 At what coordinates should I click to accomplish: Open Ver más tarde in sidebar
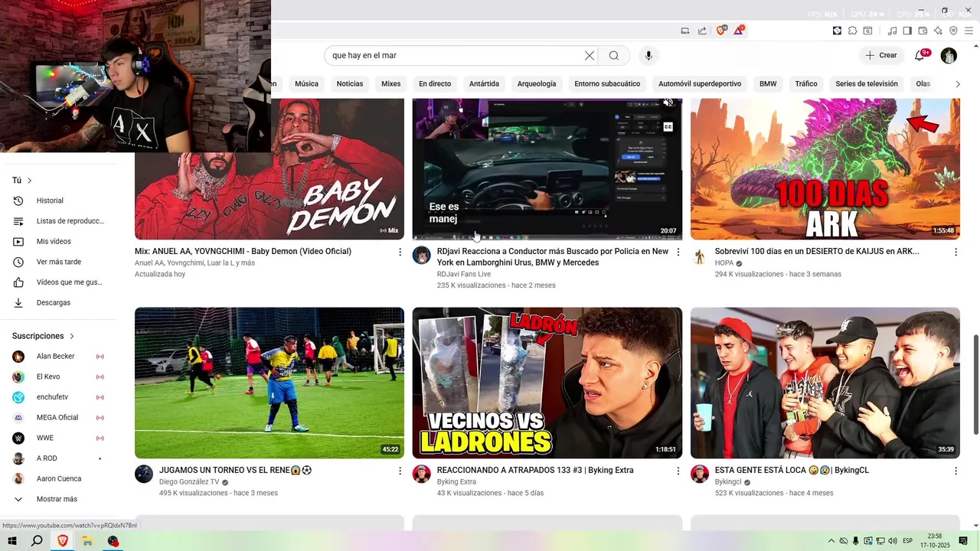click(58, 262)
